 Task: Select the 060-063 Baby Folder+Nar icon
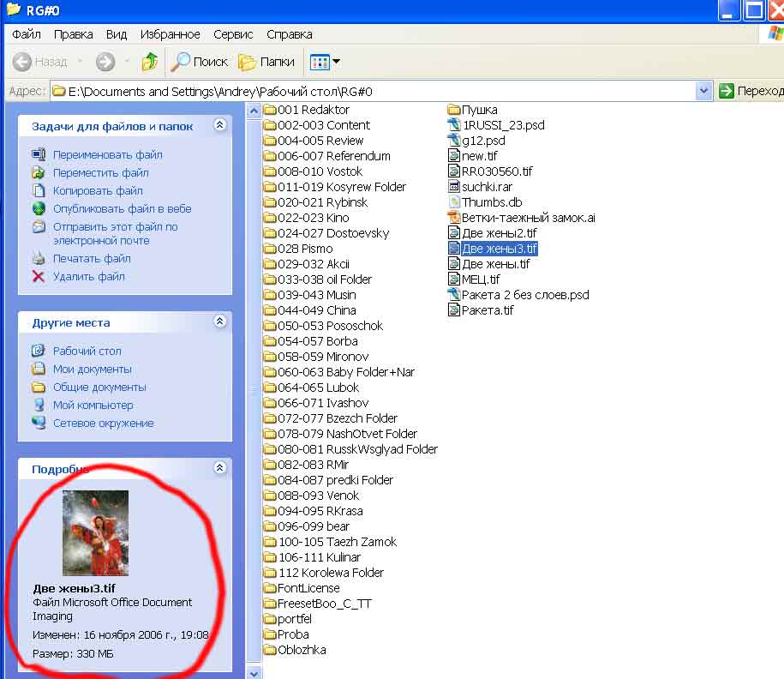coord(270,372)
